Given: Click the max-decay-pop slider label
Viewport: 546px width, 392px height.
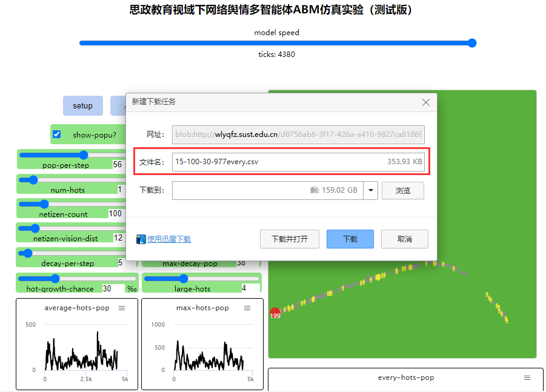Looking at the screenshot, I should 190,264.
